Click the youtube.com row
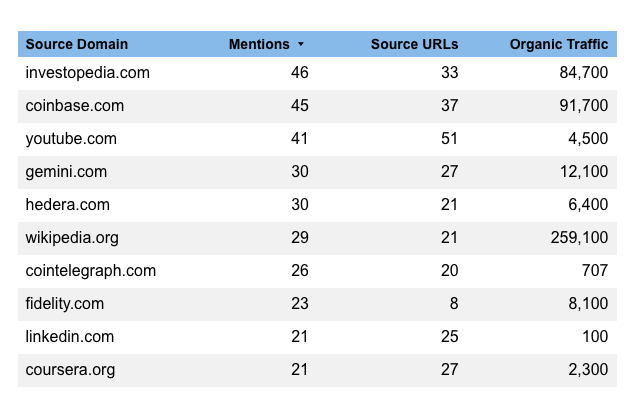 click(x=71, y=139)
